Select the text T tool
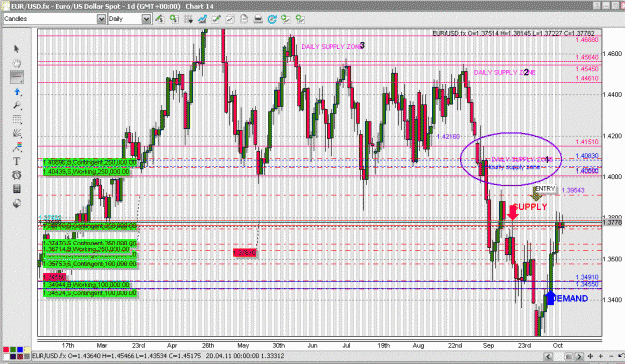 click(17, 161)
